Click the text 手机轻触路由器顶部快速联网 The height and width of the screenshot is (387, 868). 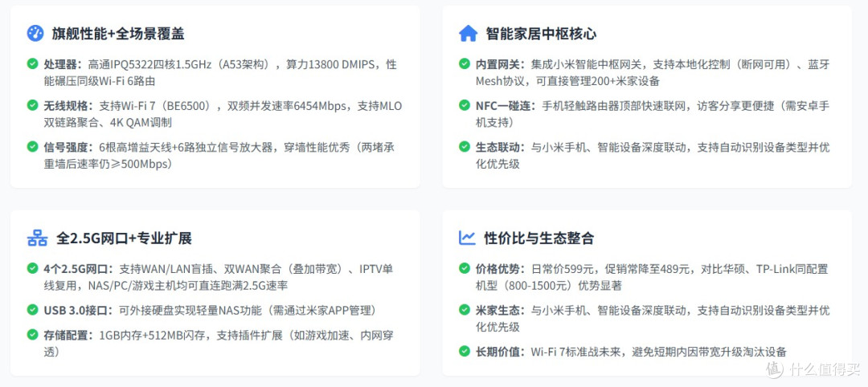pyautogui.click(x=613, y=106)
